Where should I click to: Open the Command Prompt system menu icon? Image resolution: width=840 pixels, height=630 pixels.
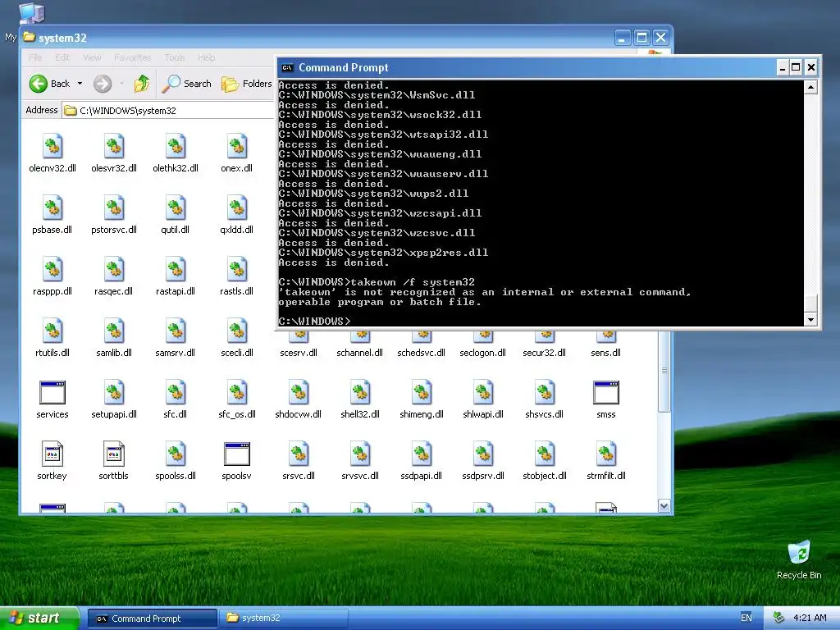[288, 67]
